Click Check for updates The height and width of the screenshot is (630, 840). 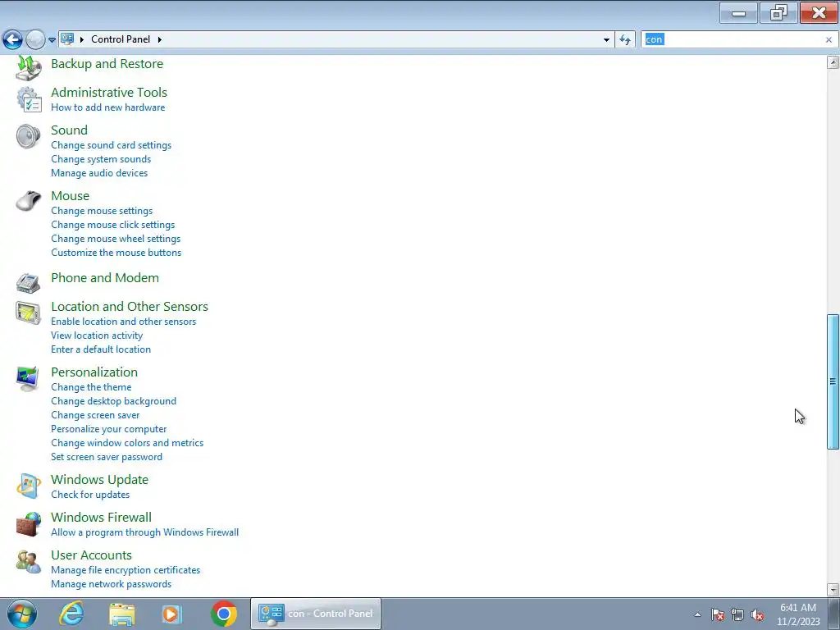tap(90, 495)
